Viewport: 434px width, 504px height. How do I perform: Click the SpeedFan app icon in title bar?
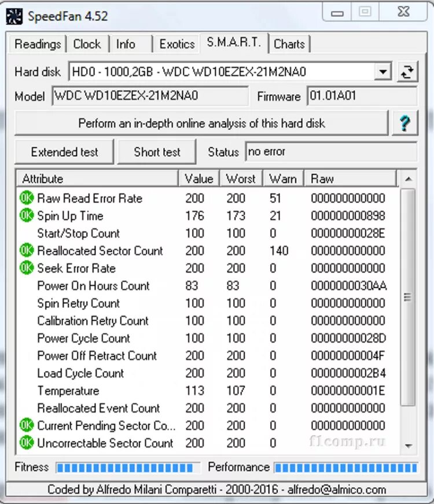tap(14, 16)
